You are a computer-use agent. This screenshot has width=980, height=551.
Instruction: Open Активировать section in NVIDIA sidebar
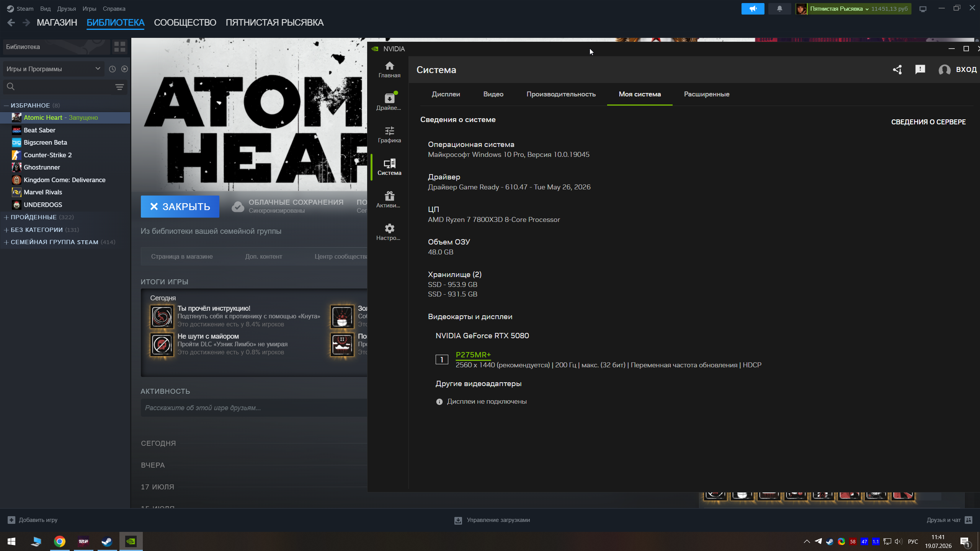(x=389, y=200)
